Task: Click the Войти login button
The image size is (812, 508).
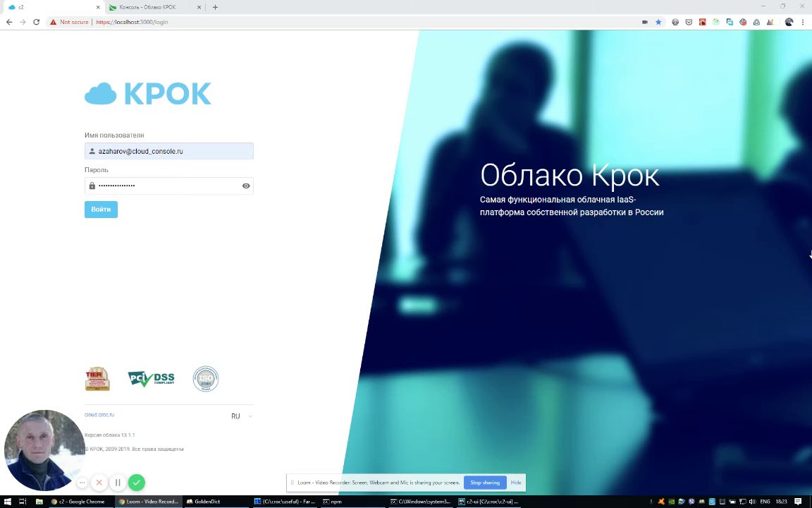Action: pos(101,210)
